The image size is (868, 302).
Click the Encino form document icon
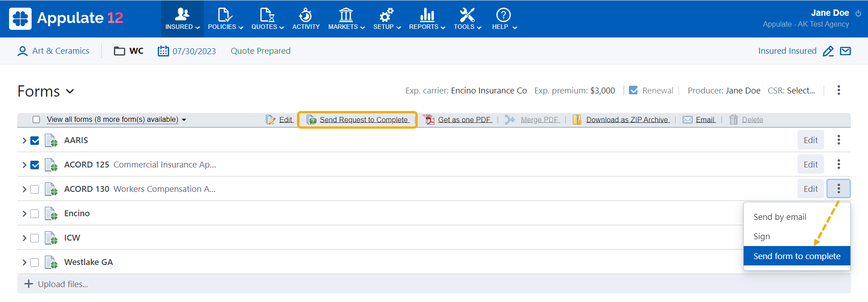(x=51, y=214)
